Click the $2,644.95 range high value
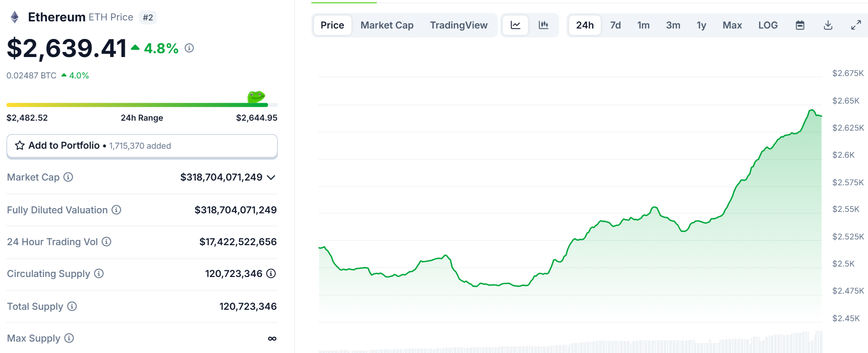 (257, 118)
